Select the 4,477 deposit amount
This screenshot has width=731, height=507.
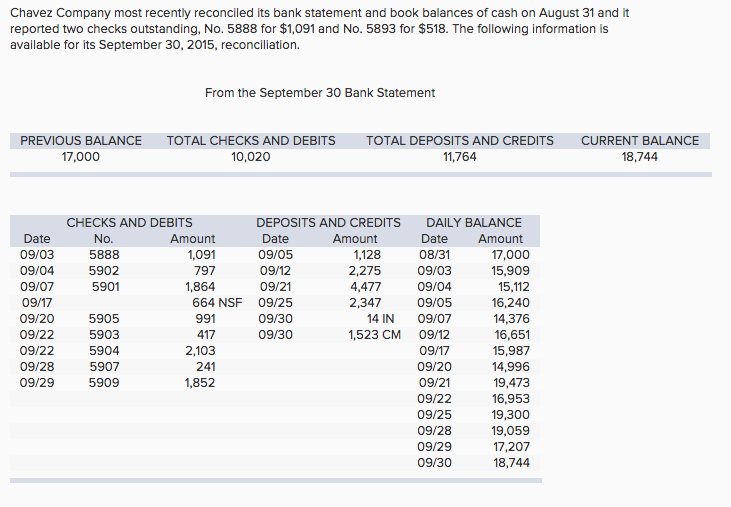pos(364,287)
